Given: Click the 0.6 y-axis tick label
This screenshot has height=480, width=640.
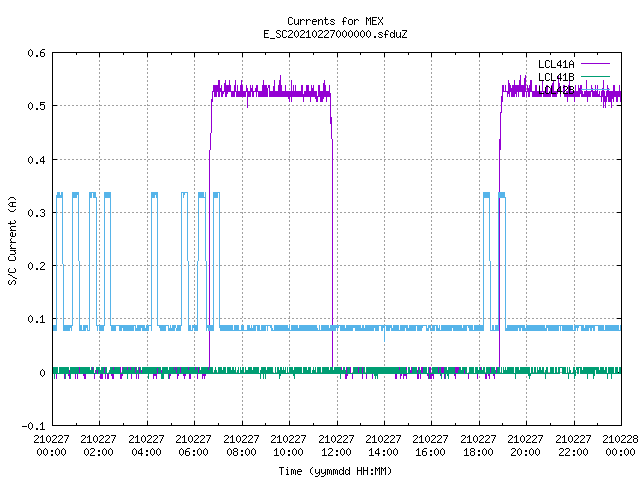Looking at the screenshot, I should tap(36, 53).
